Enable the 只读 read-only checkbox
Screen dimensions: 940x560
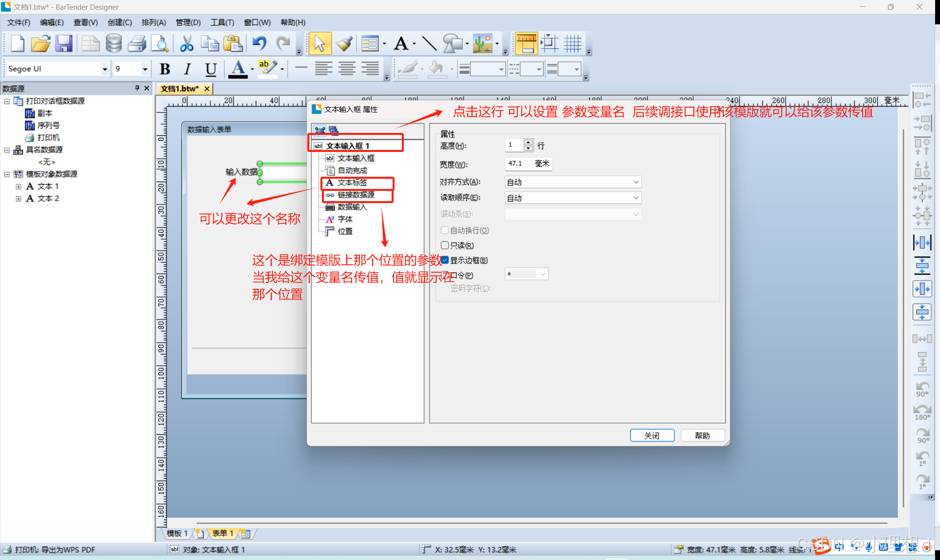[x=445, y=245]
